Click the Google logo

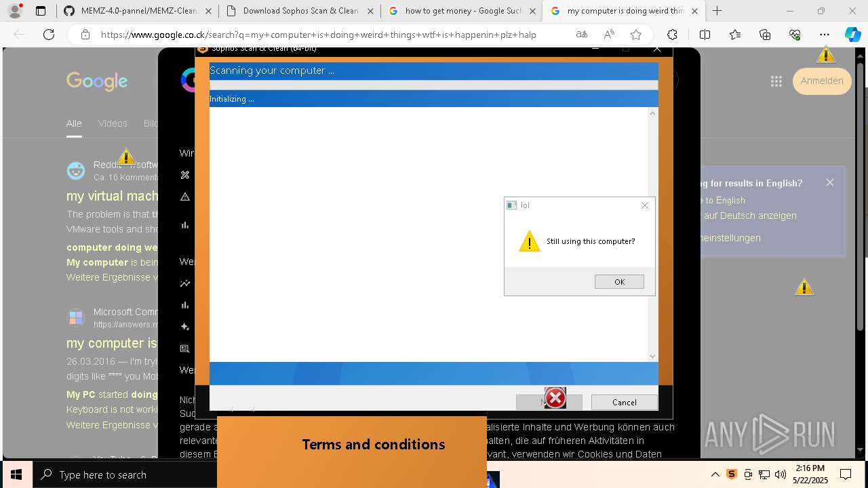click(x=97, y=81)
